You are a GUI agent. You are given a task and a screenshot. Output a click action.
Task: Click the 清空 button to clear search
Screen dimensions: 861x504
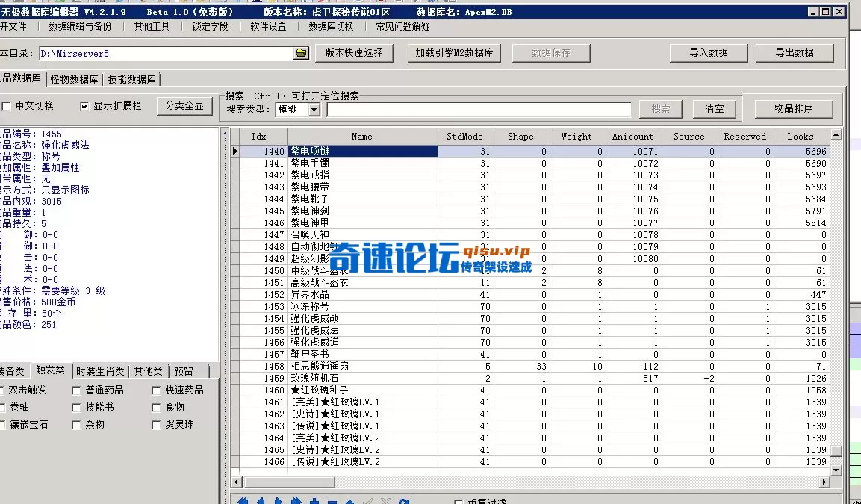713,108
